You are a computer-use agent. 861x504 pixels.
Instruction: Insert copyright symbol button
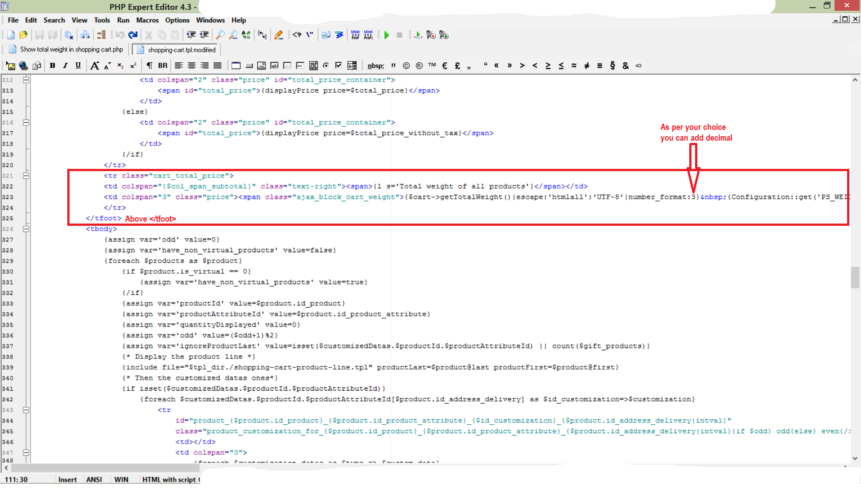coord(406,65)
